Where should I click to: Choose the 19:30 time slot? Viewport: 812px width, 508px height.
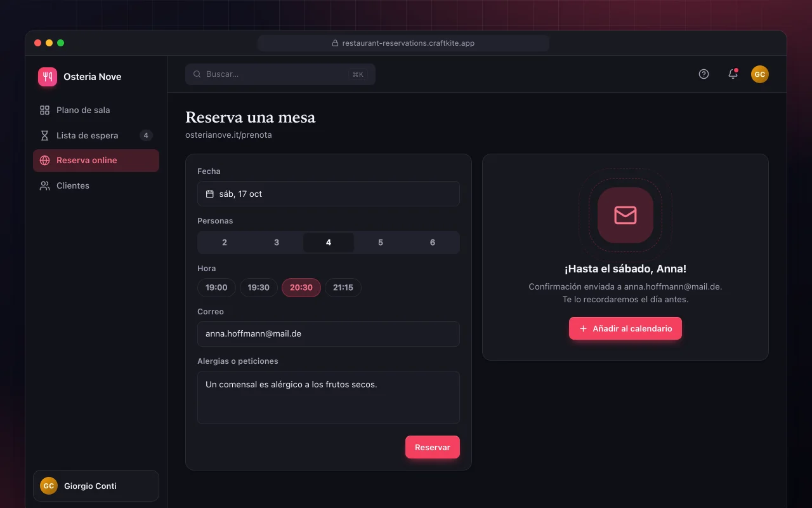(x=259, y=288)
